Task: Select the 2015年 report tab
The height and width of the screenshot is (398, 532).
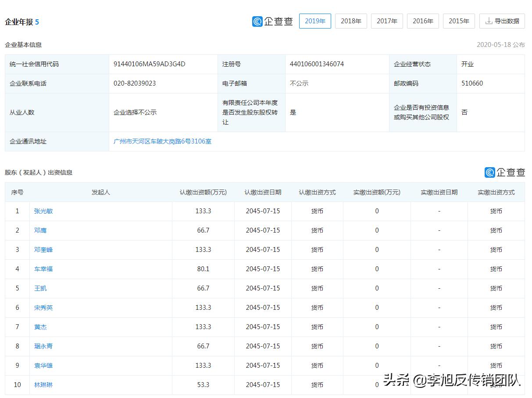Action: [459, 21]
